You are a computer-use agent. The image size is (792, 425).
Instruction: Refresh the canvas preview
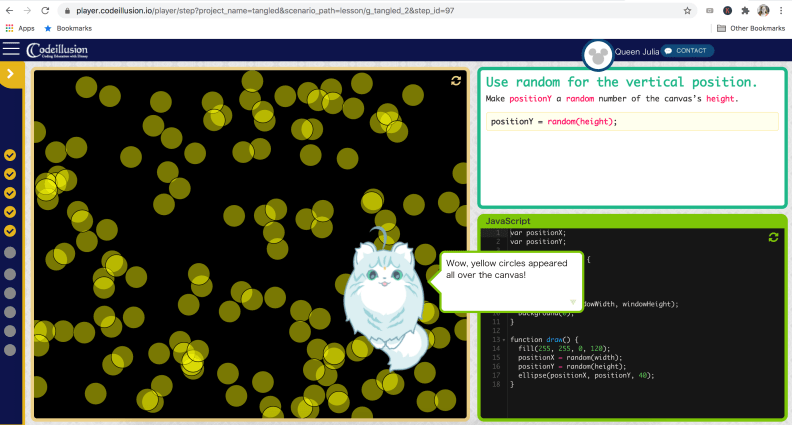point(456,81)
